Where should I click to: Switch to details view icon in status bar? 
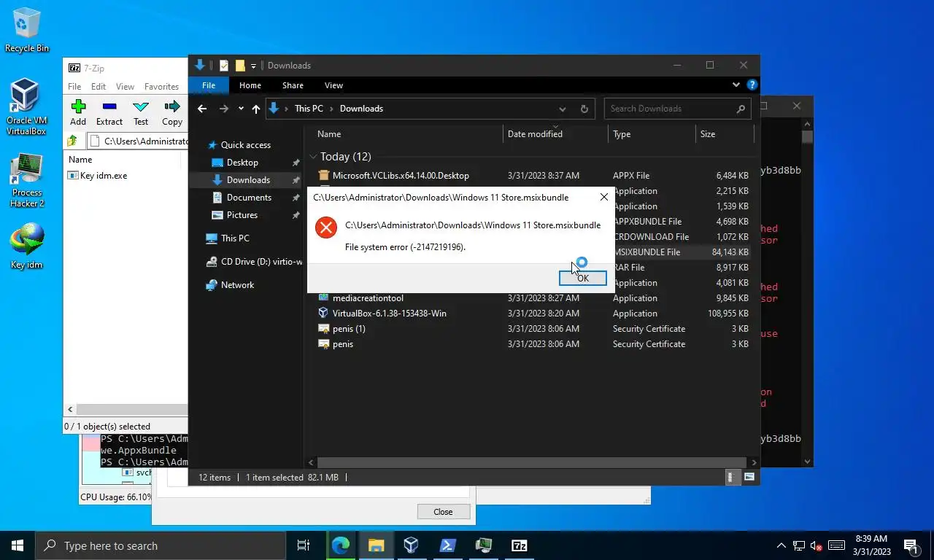click(x=733, y=478)
